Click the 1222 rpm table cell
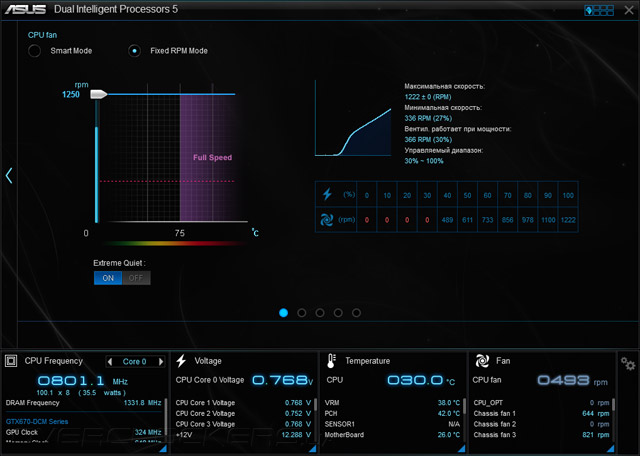This screenshot has width=640, height=456. pyautogui.click(x=568, y=220)
